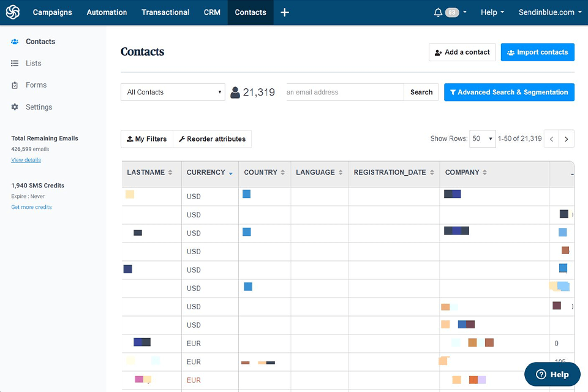Screen dimensions: 588x392
Task: Sort by REGISTRATION_DATE using its sort arrows
Action: point(432,172)
